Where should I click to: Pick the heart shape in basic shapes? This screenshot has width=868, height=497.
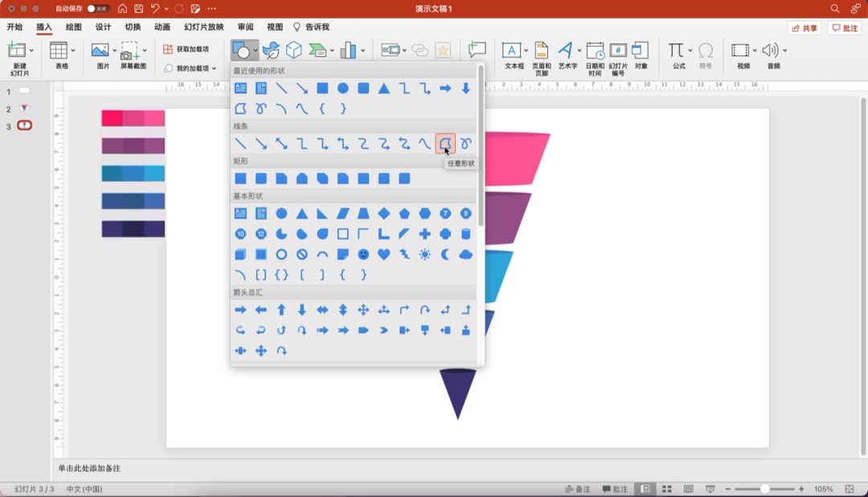pos(384,254)
